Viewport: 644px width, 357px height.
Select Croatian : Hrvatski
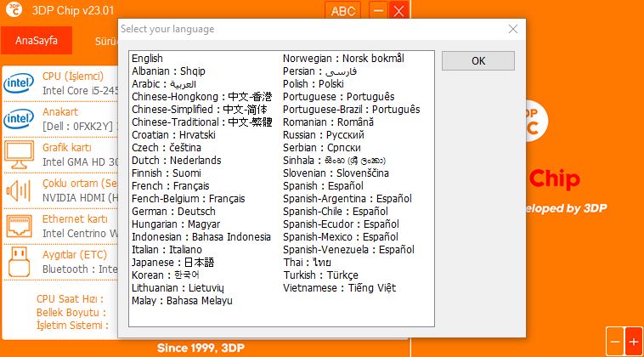pyautogui.click(x=173, y=135)
